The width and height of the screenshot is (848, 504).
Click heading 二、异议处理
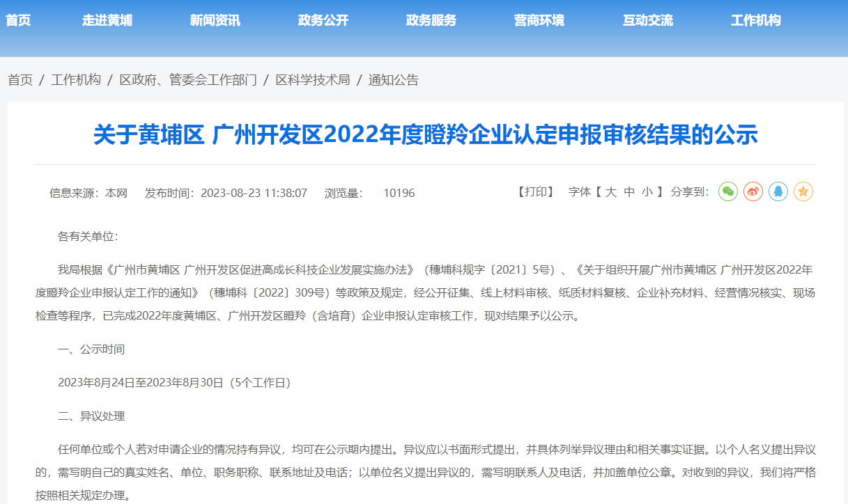click(91, 416)
